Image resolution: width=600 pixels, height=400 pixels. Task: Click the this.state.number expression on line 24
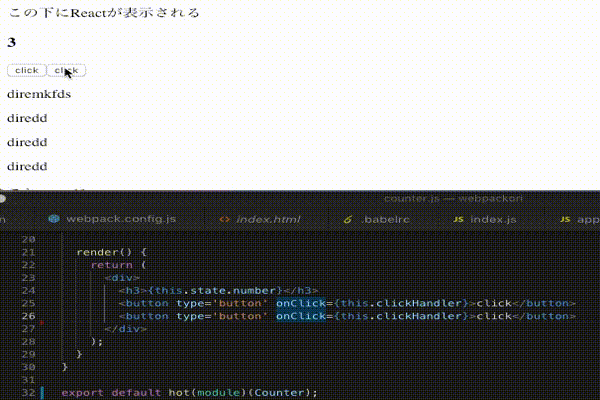coord(215,291)
